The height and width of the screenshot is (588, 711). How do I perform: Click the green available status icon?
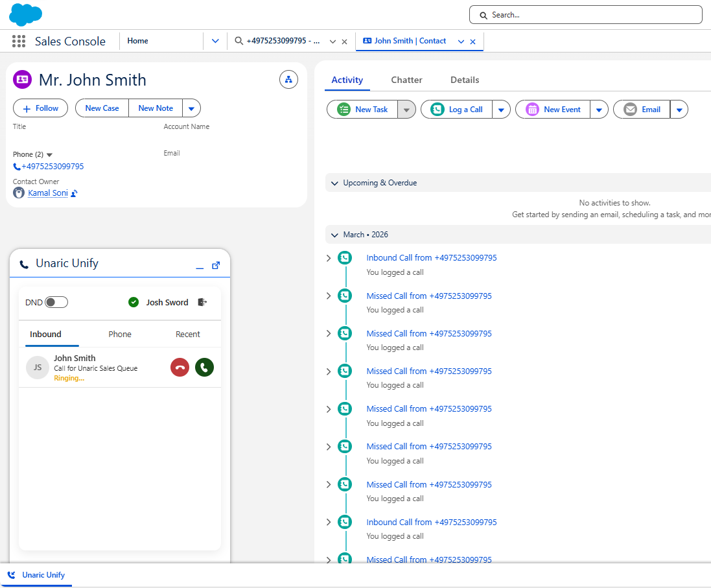[x=134, y=302]
